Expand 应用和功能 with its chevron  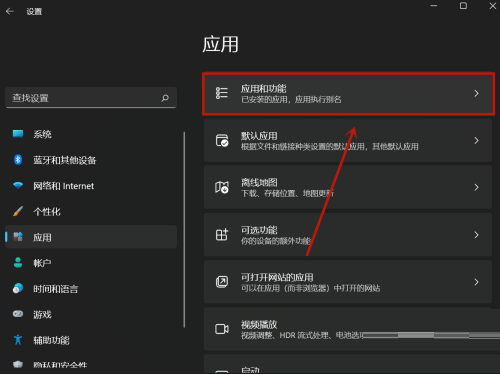point(476,93)
